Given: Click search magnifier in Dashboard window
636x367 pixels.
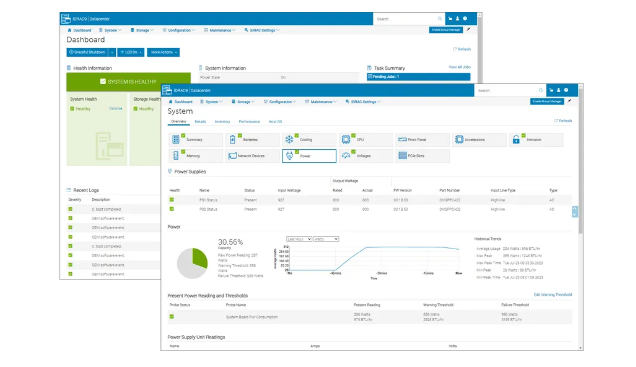Looking at the screenshot, I should (x=440, y=19).
